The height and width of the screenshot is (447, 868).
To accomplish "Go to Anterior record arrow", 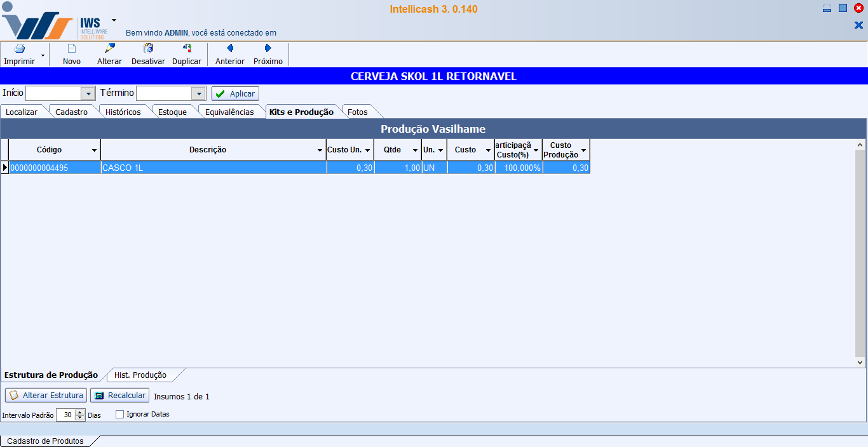I will [x=230, y=48].
